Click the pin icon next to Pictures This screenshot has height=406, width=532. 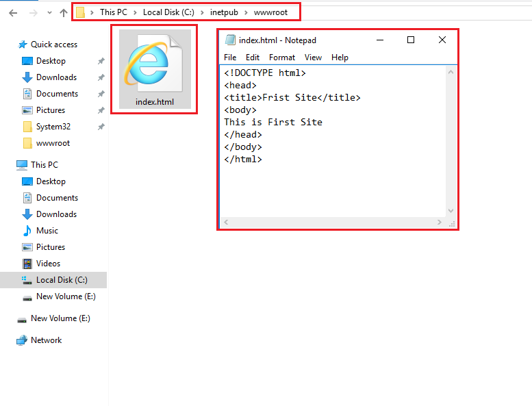coord(101,110)
